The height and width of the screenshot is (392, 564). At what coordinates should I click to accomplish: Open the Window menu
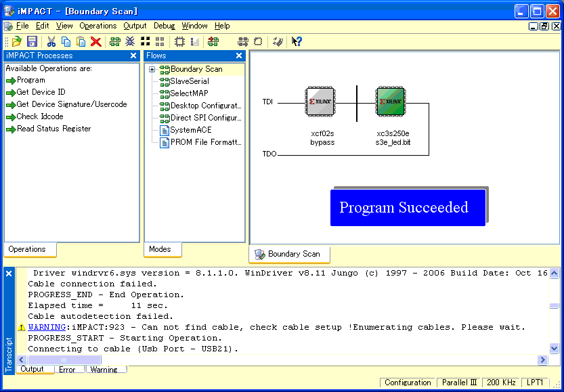tap(194, 26)
